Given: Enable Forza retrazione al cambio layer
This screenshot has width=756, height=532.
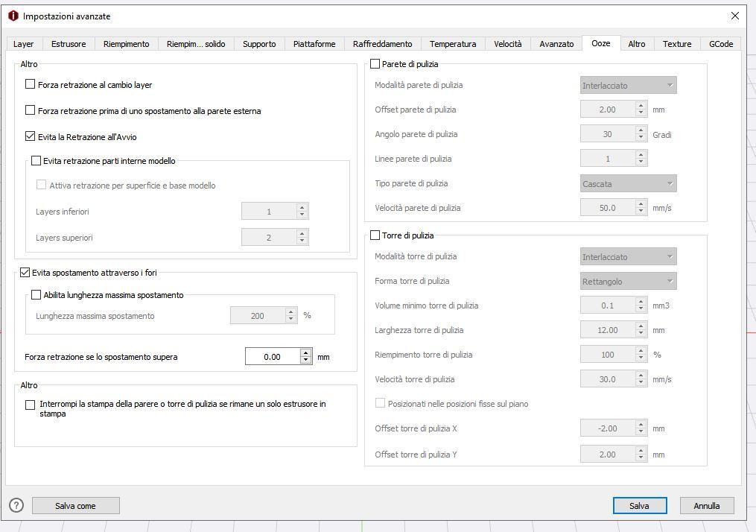Looking at the screenshot, I should click(x=31, y=84).
